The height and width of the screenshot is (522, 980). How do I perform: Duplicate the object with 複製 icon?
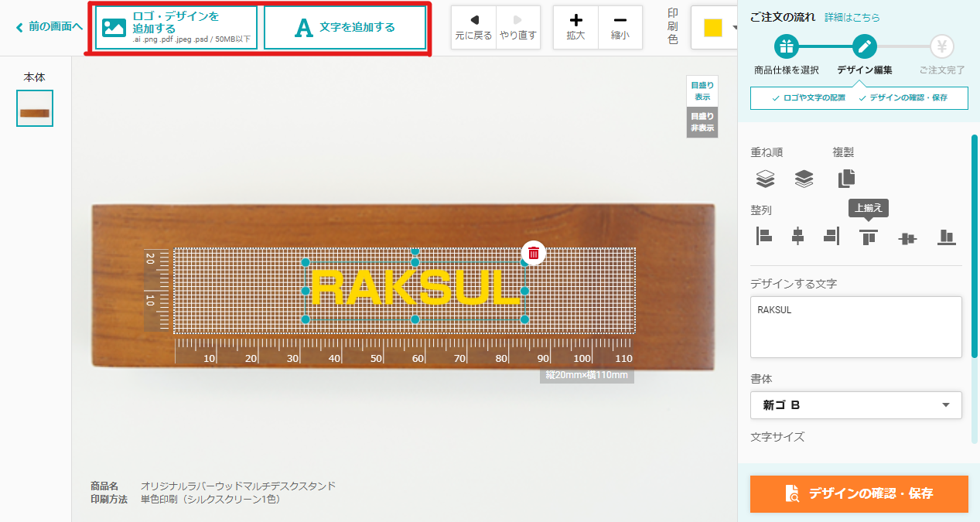pos(847,179)
